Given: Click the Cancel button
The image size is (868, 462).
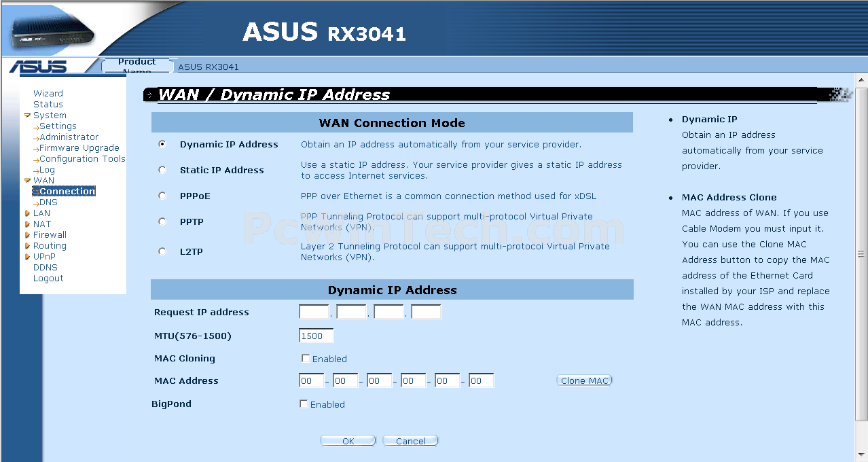Looking at the screenshot, I should 411,441.
